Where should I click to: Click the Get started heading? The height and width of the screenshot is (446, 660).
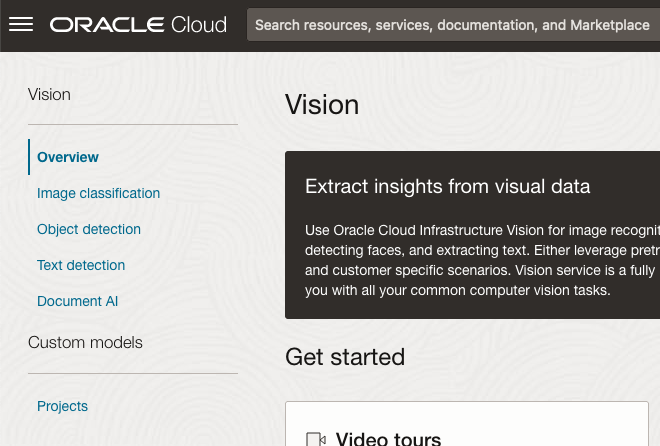pos(345,357)
